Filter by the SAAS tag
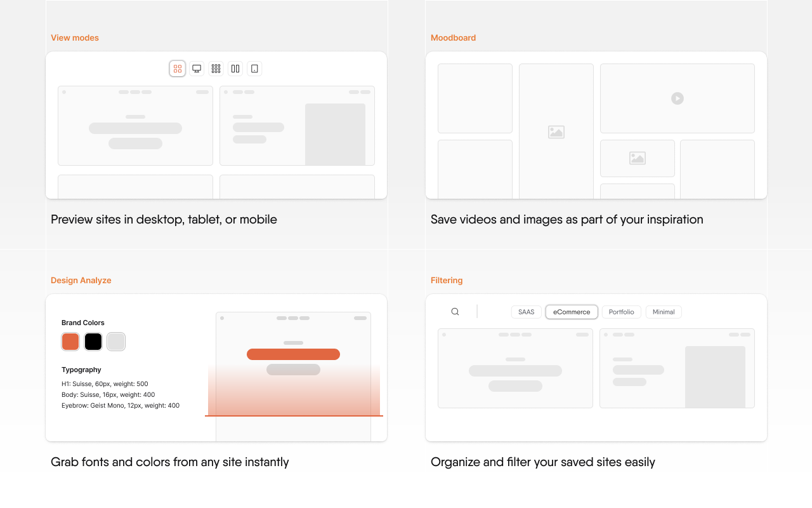Screen dimensions: 812x508 click(527, 312)
